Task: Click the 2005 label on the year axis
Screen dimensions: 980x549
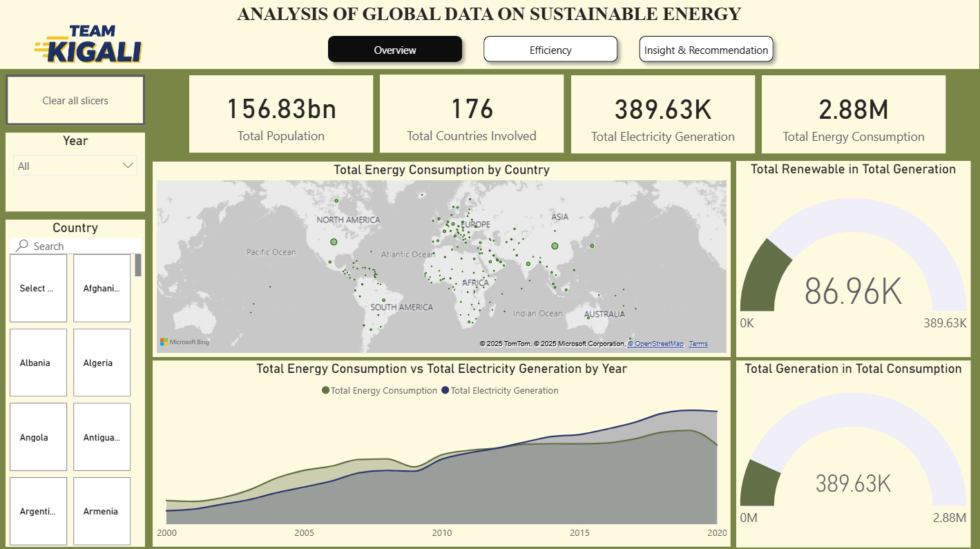Action: [304, 532]
